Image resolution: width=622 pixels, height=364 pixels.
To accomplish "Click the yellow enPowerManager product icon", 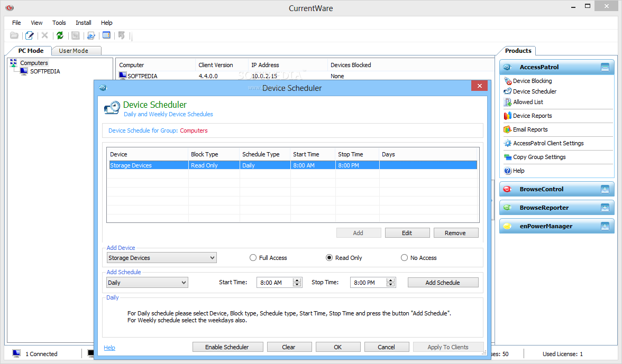I will [x=507, y=226].
